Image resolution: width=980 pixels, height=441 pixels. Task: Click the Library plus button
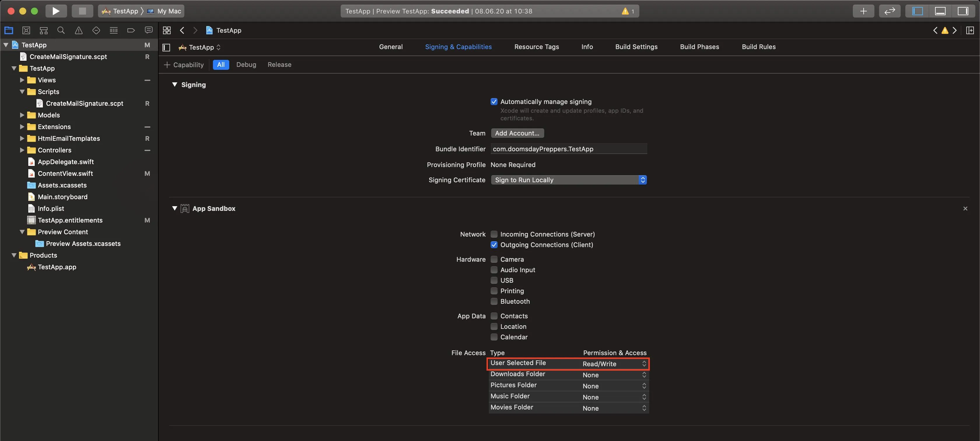[863, 11]
